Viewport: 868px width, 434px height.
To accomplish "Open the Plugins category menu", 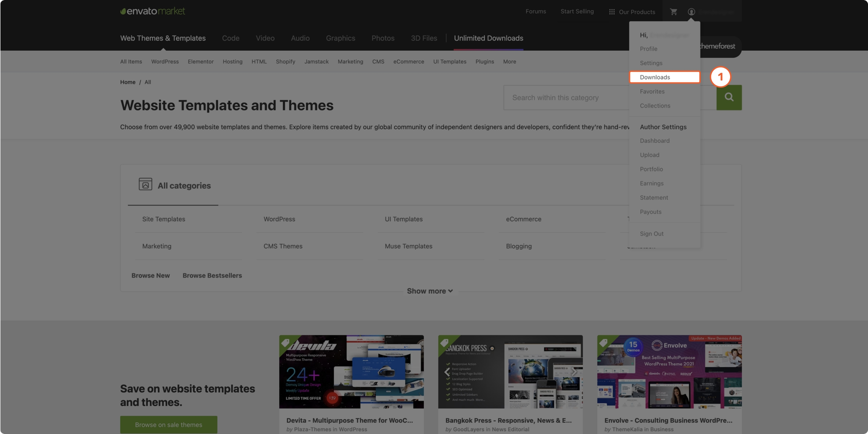I will (x=484, y=61).
